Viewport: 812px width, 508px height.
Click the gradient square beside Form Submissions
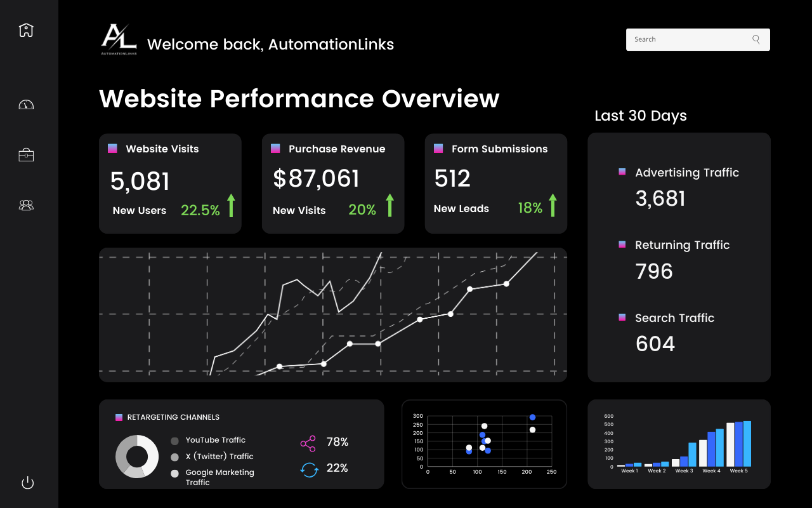coord(438,149)
